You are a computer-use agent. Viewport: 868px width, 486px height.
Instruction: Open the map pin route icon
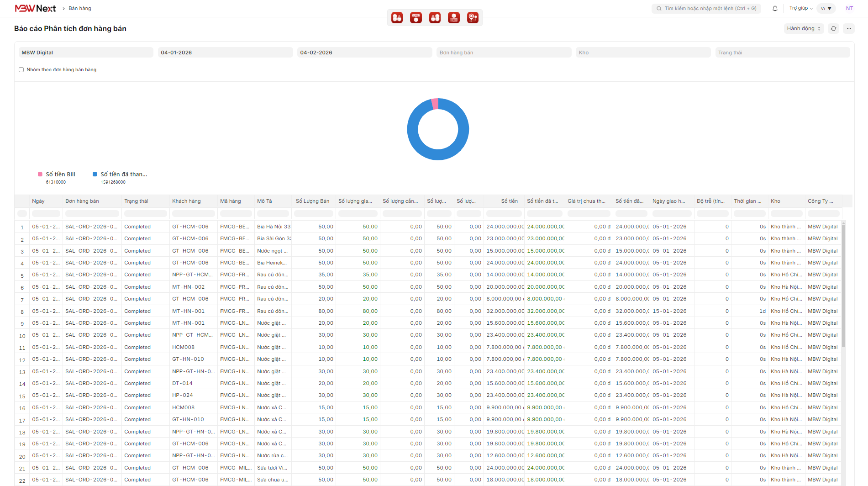(473, 18)
